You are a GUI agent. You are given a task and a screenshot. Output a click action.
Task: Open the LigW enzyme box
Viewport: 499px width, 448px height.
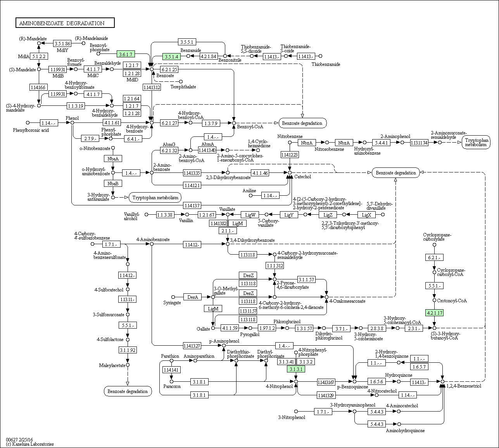pos(250,215)
